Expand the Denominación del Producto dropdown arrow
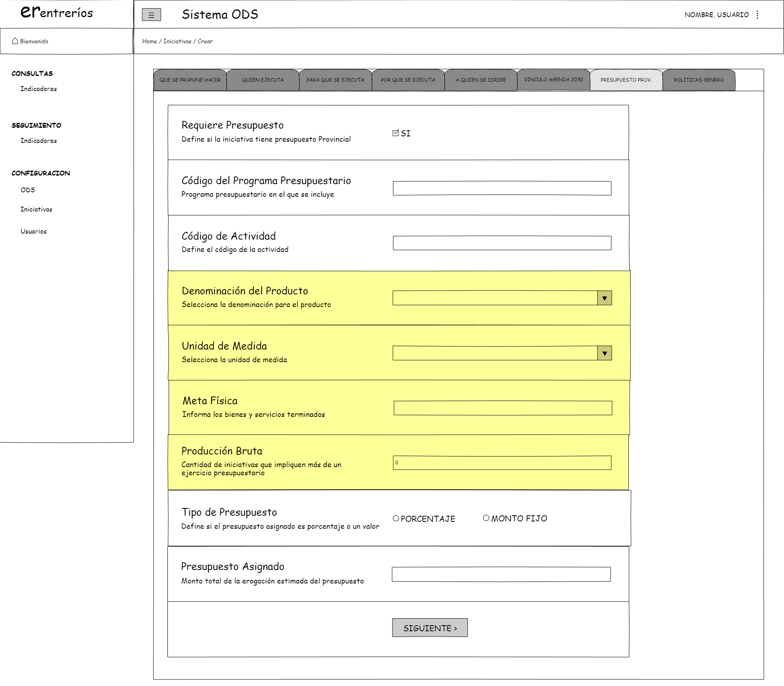Image resolution: width=784 pixels, height=686 pixels. coord(604,298)
